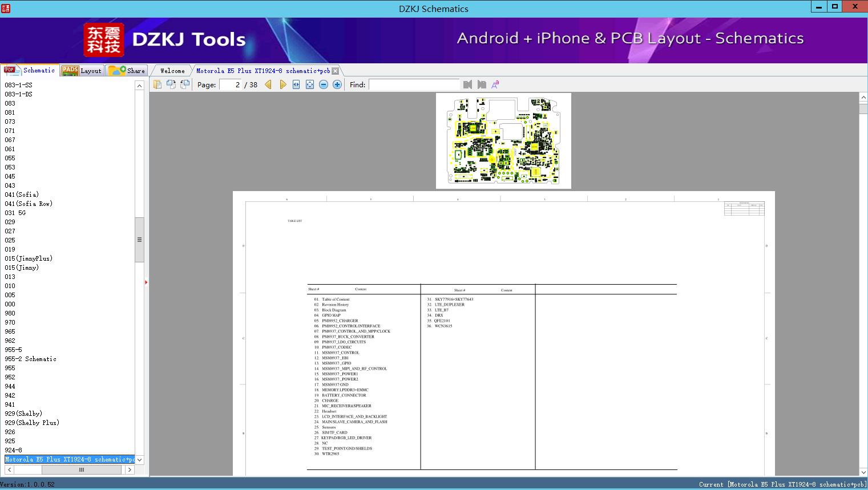Go to the previous page arrow
The height and width of the screenshot is (490, 868).
268,84
